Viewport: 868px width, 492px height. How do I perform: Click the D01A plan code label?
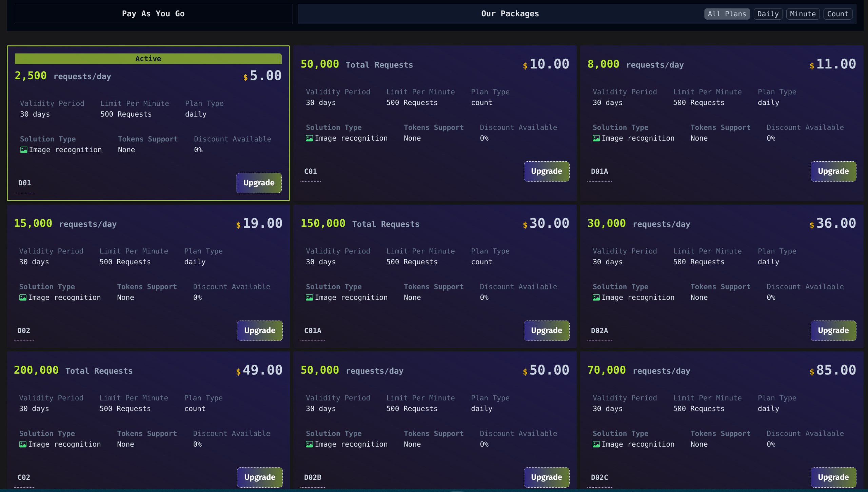coord(599,171)
